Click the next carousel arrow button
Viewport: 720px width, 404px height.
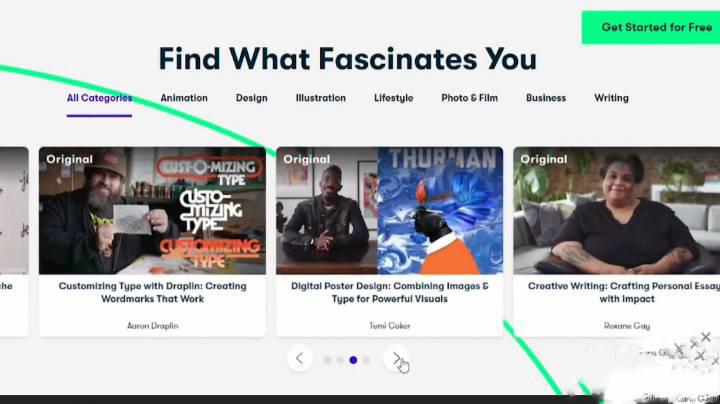(x=396, y=359)
